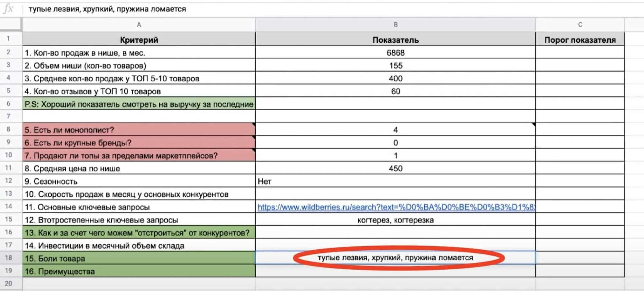Select cell '2. Объем ниши (кол-во товаров)'
This screenshot has width=644, height=291.
pos(139,65)
